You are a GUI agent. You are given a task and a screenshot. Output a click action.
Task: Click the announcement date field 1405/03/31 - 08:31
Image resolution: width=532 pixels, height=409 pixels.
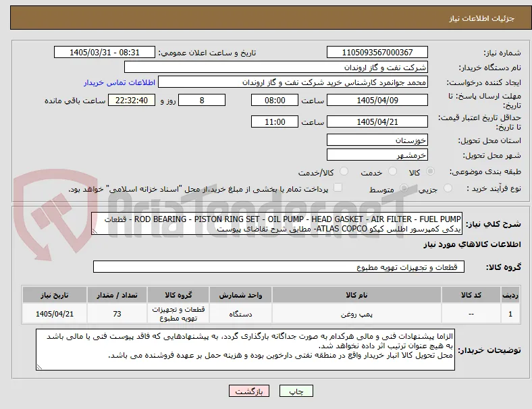point(105,52)
